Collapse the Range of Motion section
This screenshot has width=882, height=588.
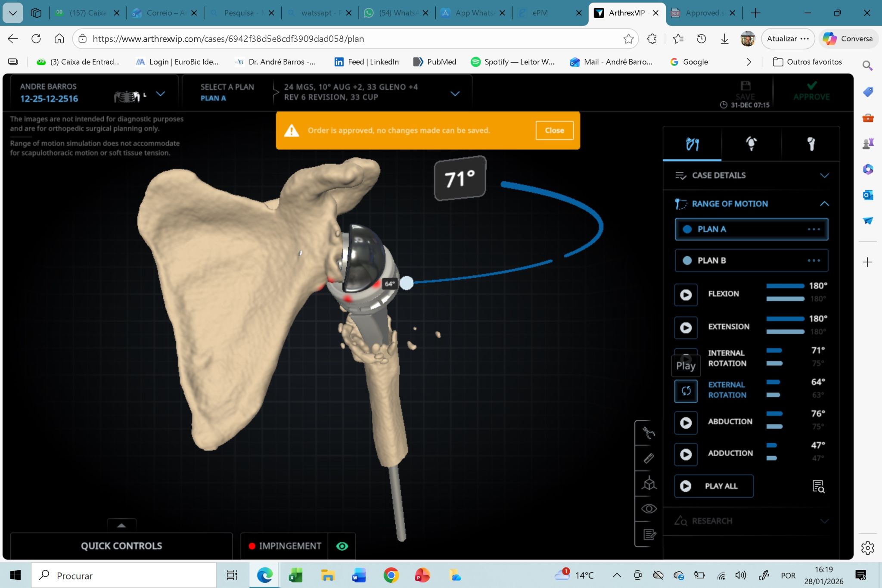(824, 204)
